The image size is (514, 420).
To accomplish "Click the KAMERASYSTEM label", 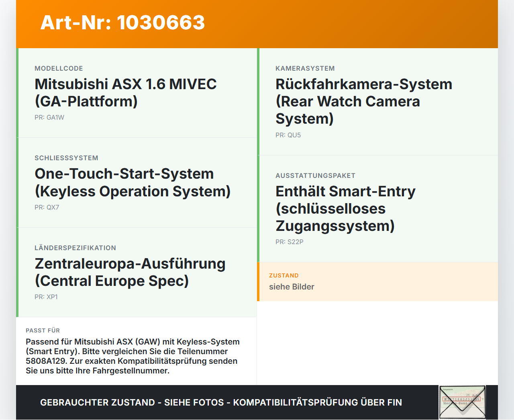I will pyautogui.click(x=305, y=69).
